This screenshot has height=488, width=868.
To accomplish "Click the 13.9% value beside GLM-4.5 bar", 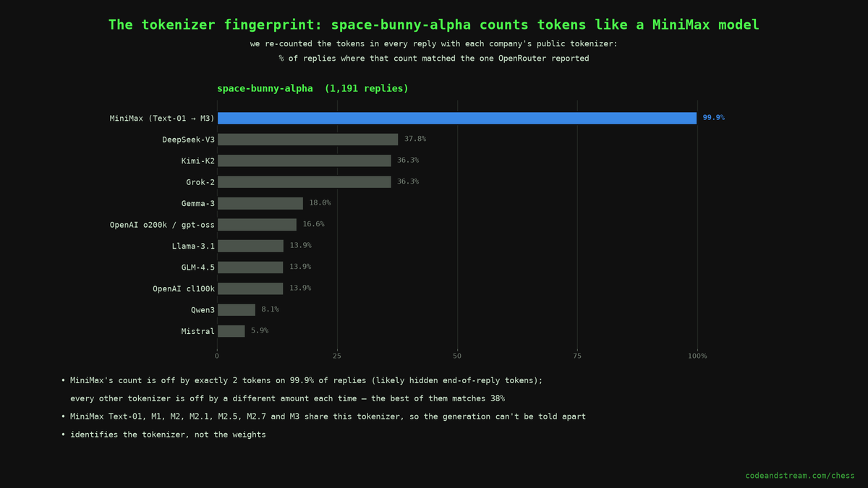I will click(x=300, y=267).
